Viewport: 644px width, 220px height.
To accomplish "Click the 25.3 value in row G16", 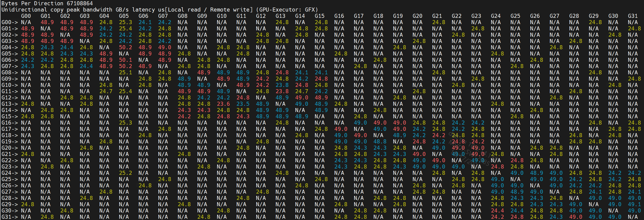I will (x=125, y=123).
